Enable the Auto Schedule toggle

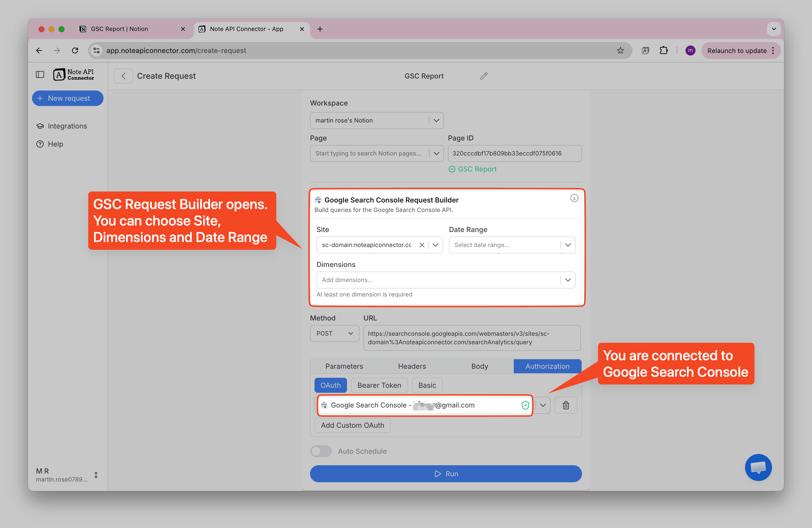tap(321, 451)
